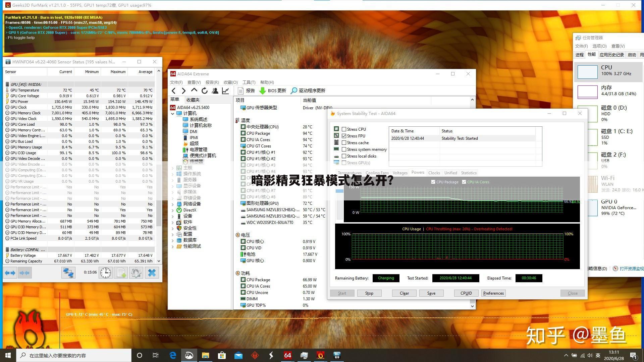Click 打开资源监视器 link
The height and width of the screenshot is (362, 644).
632,268
